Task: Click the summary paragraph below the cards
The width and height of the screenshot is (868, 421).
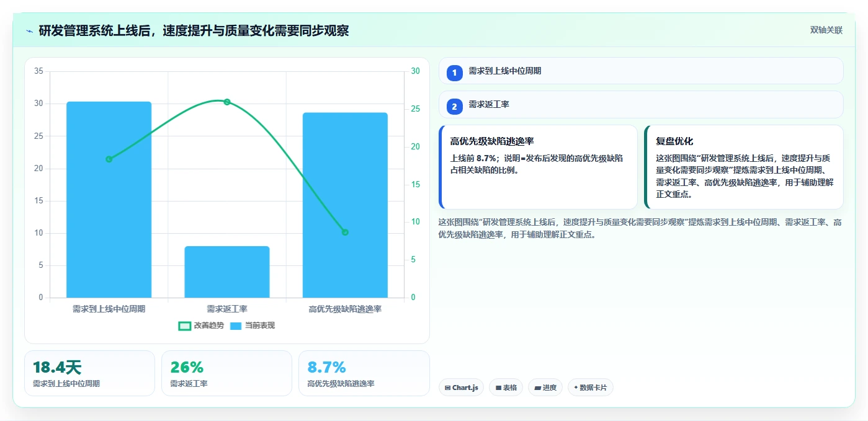Action: pyautogui.click(x=640, y=228)
